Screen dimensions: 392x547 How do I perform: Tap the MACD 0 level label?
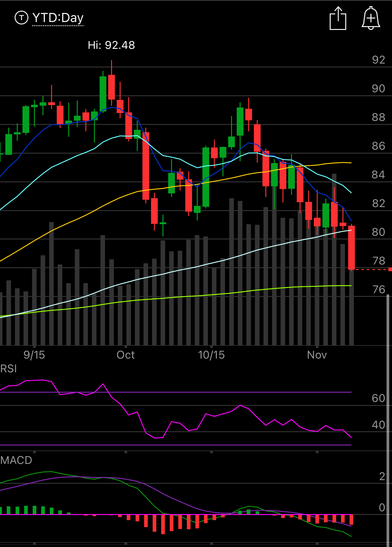(x=382, y=508)
